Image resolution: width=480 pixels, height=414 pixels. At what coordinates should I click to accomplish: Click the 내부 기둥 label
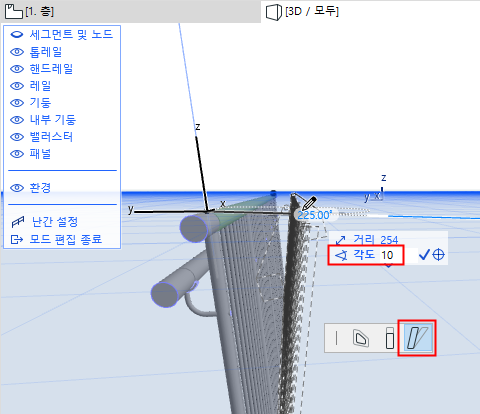coord(53,120)
